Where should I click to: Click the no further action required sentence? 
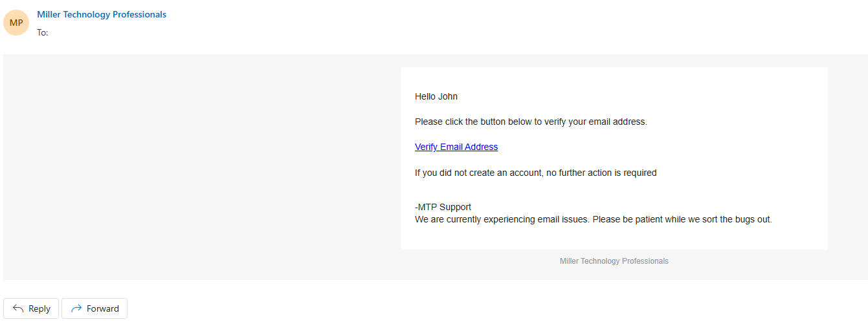click(536, 173)
